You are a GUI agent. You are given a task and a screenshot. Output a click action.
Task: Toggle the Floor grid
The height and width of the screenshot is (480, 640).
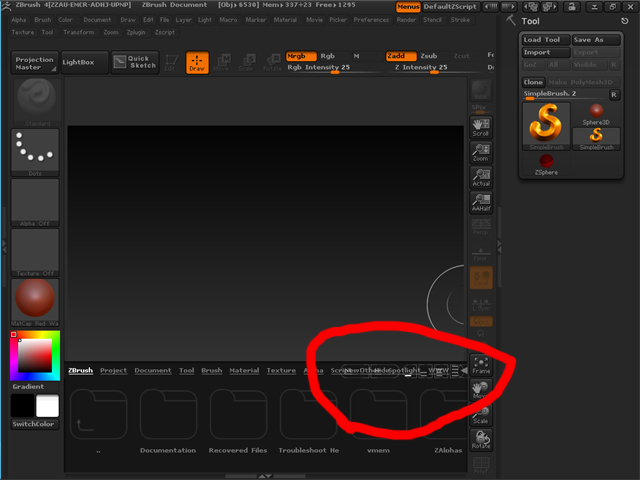(x=481, y=252)
